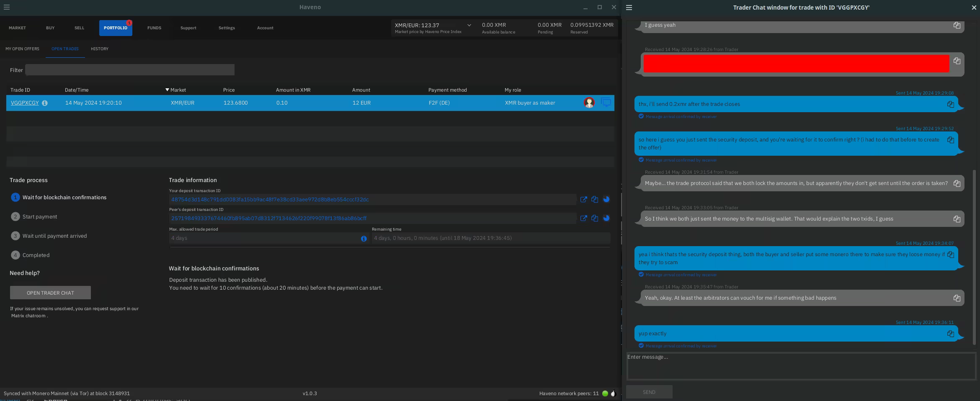Switch to the History tab

pyautogui.click(x=99, y=49)
